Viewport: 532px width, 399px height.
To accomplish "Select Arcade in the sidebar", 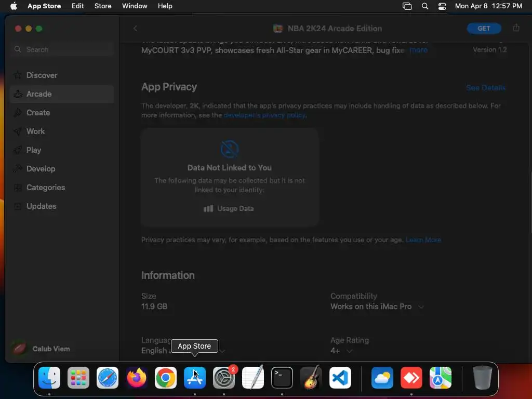I will coord(62,94).
